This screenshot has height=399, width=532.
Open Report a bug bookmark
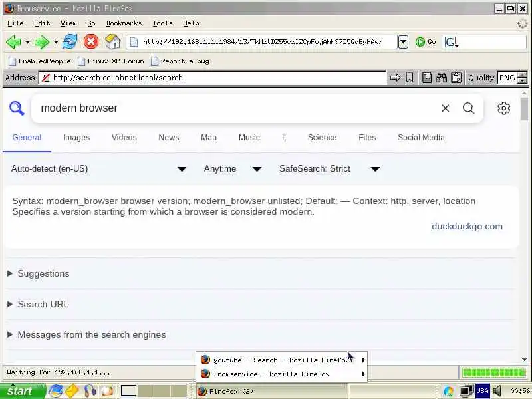coord(180,61)
